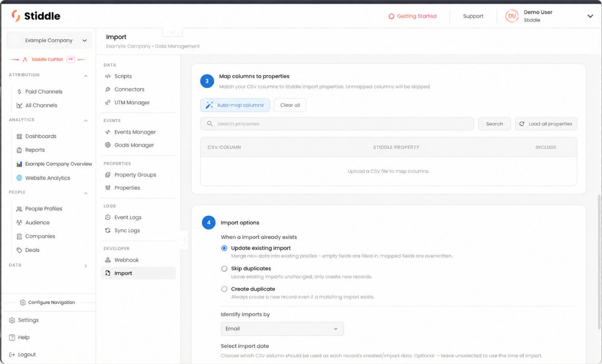The width and height of the screenshot is (602, 364).
Task: Click Load all properties button
Action: (546, 124)
